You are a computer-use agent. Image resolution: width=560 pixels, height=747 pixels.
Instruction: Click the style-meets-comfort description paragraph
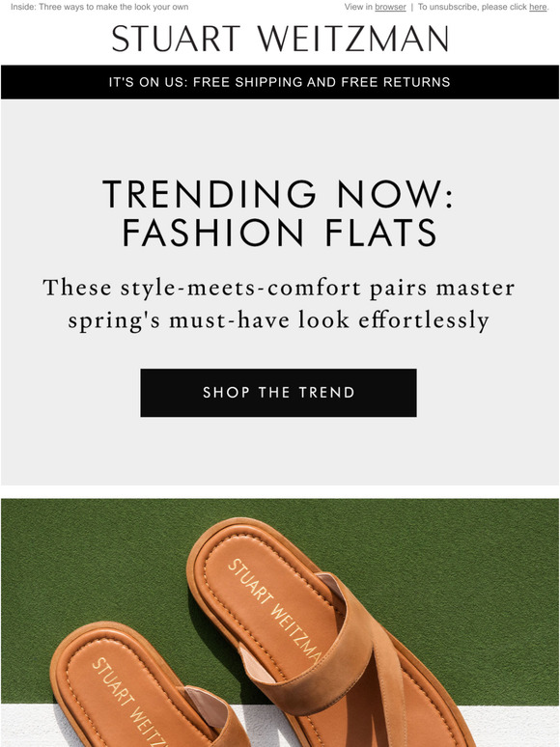(279, 304)
